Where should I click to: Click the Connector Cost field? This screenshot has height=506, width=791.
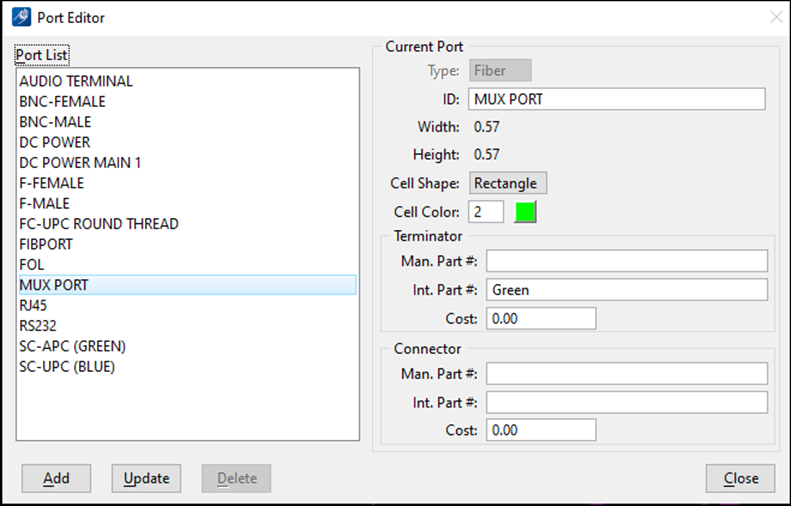(x=541, y=430)
